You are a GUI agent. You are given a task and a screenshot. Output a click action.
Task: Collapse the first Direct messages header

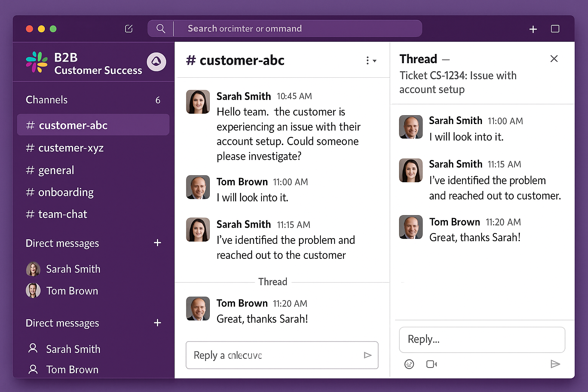tap(62, 243)
